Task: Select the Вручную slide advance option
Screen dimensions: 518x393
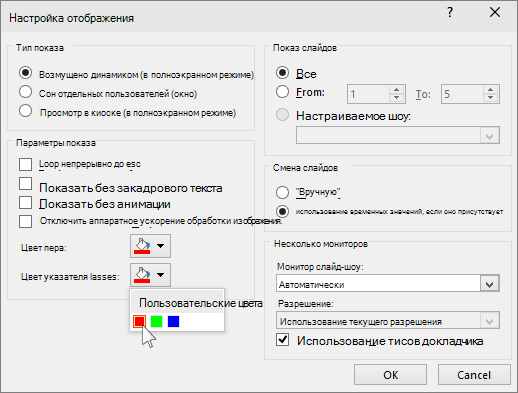Action: (x=282, y=192)
